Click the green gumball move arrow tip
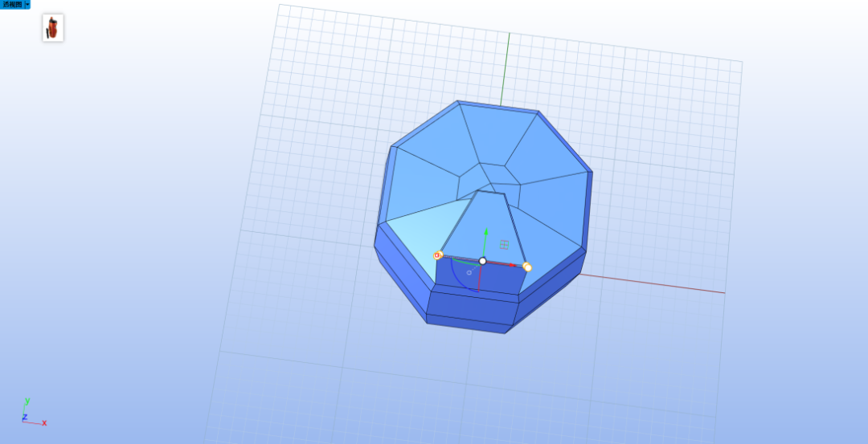This screenshot has height=444, width=868. click(486, 231)
